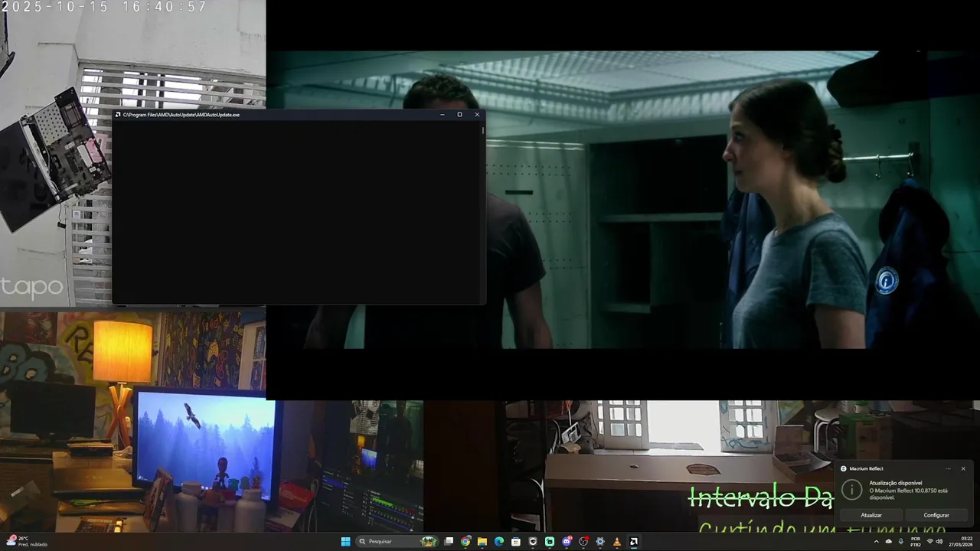Minimize the AMDAutoUpdate.exe console window
The width and height of the screenshot is (980, 551).
(x=442, y=115)
